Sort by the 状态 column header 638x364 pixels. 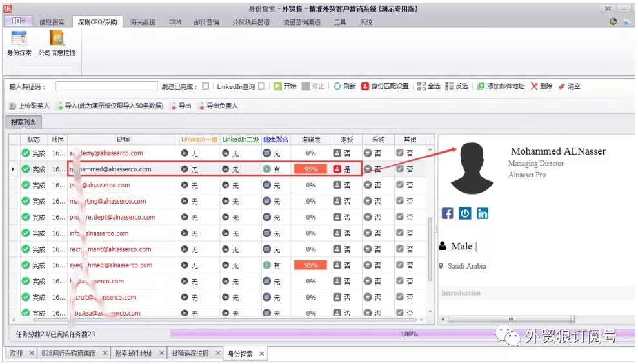34,139
